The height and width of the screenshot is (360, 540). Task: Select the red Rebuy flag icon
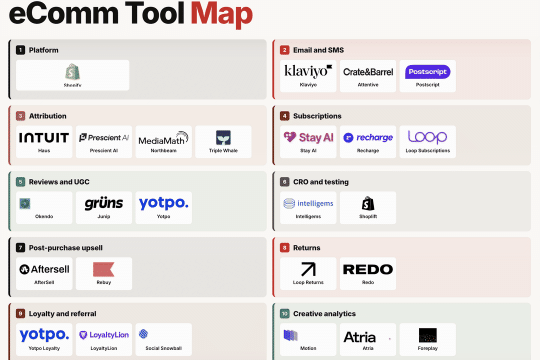(x=104, y=269)
